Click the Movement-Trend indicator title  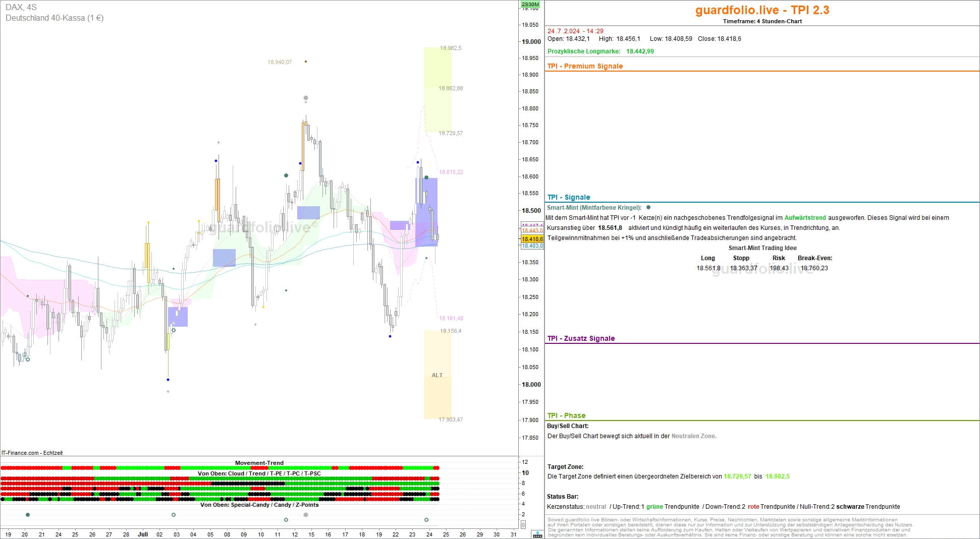tap(259, 463)
